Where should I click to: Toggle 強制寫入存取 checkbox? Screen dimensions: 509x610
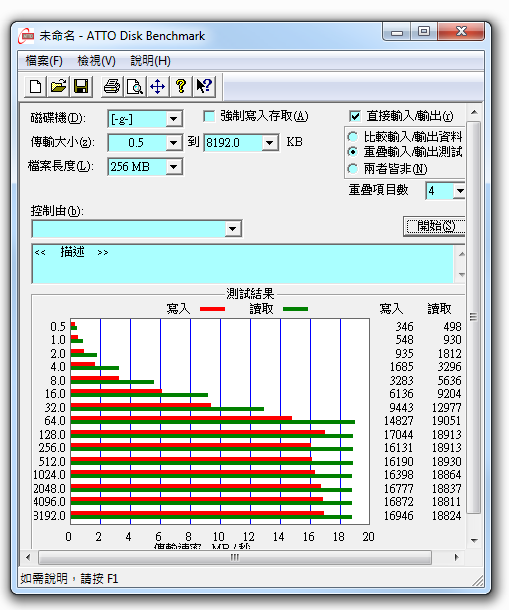(x=209, y=116)
